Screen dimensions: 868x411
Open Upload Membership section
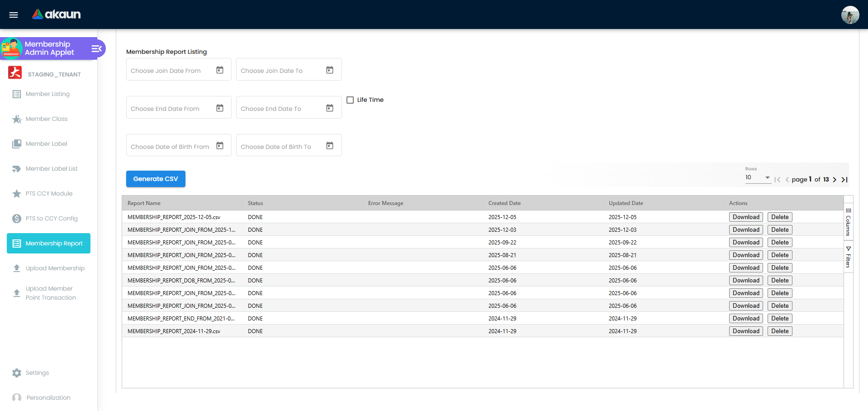tap(55, 268)
